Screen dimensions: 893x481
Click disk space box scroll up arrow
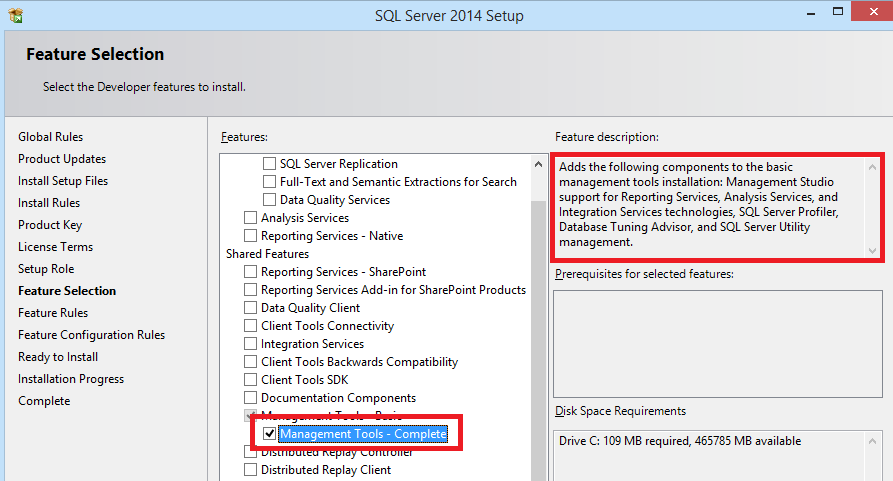point(872,442)
